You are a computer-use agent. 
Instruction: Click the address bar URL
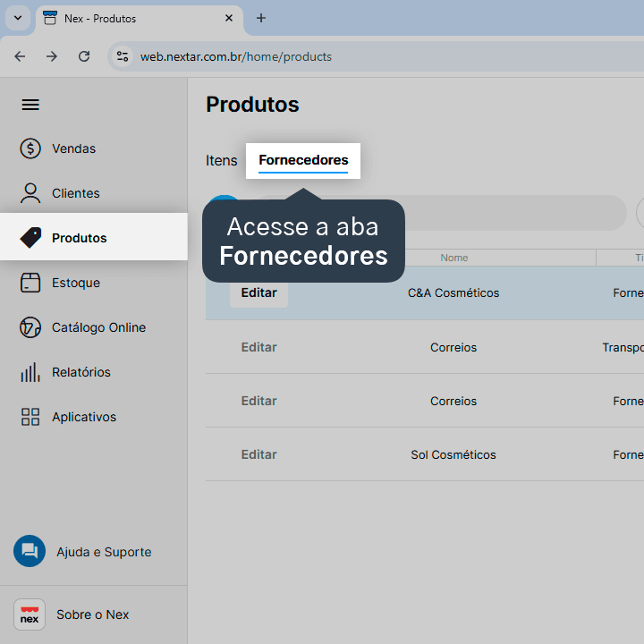point(236,56)
